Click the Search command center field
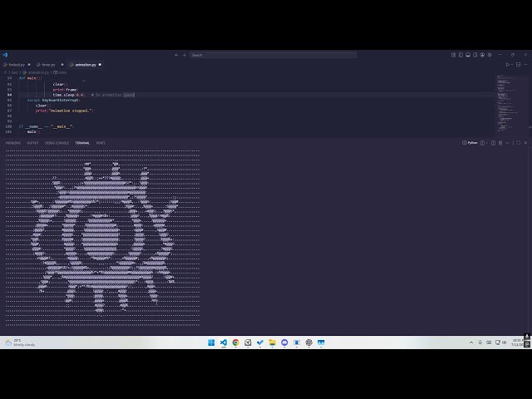 point(273,55)
